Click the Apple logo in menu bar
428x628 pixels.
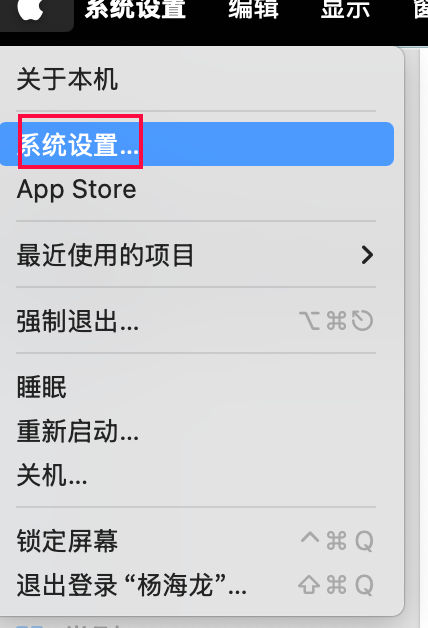click(x=30, y=9)
